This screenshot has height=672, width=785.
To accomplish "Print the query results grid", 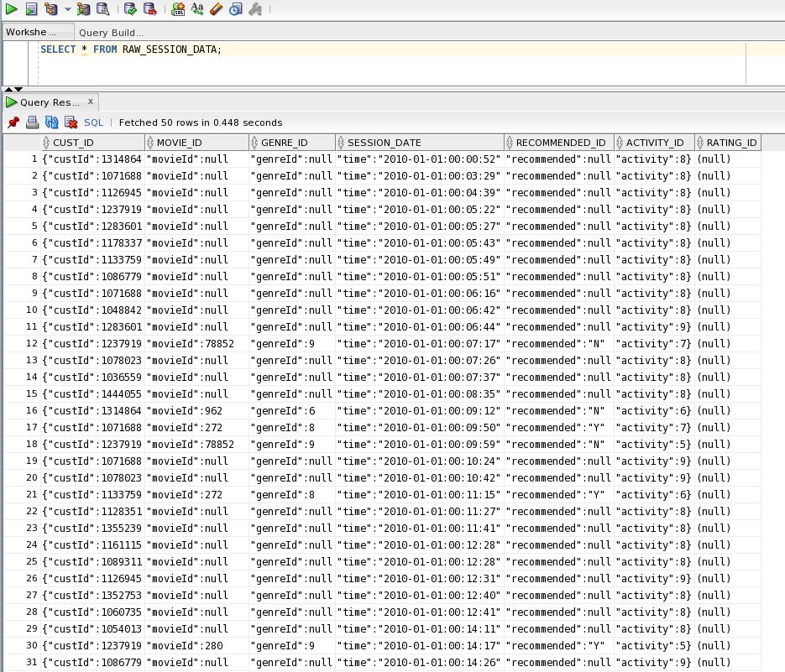I will pos(32,122).
